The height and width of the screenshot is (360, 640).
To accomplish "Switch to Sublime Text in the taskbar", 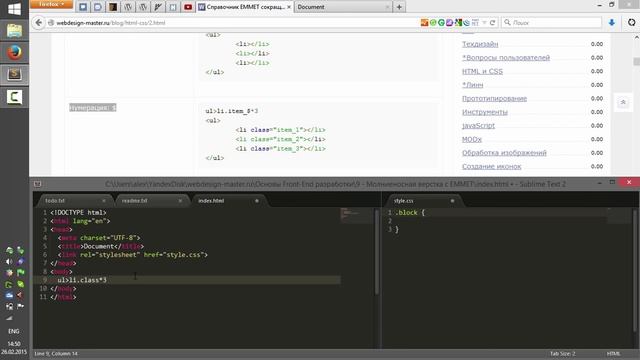I will [14, 74].
